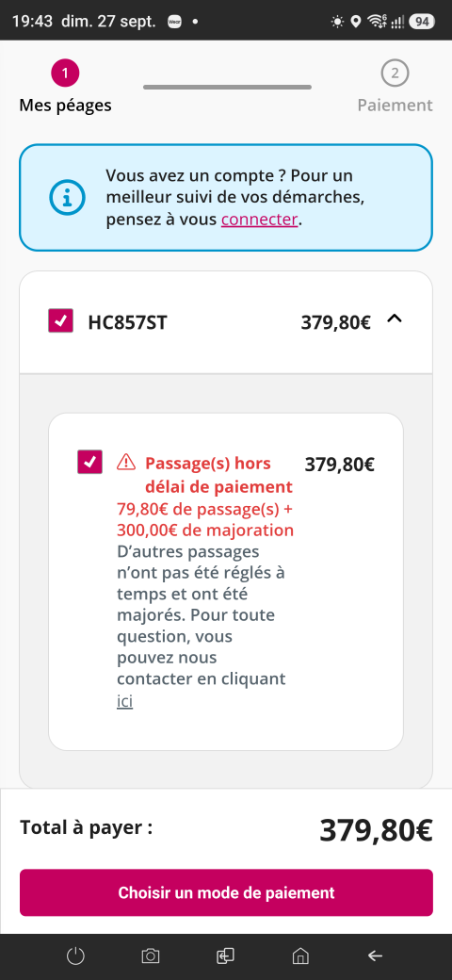
Task: Tap the HC857ST plate number label
Action: point(127,322)
